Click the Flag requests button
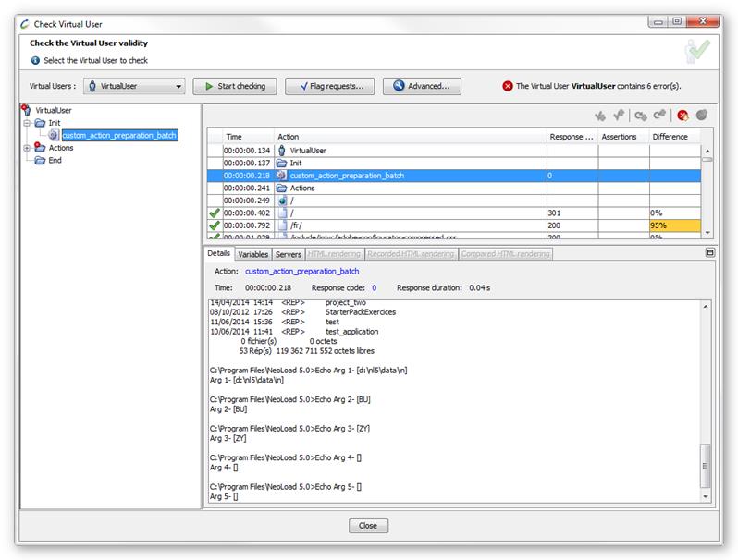 (329, 86)
